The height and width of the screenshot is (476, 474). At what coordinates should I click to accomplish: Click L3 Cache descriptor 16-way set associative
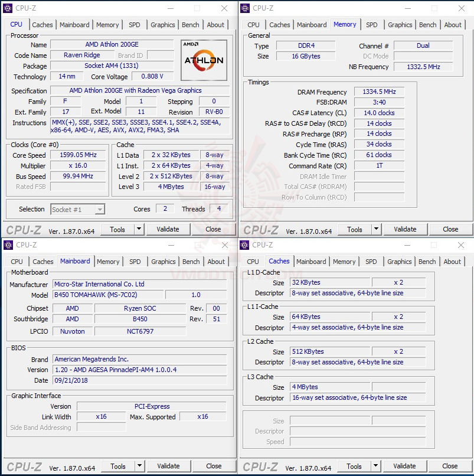358,397
